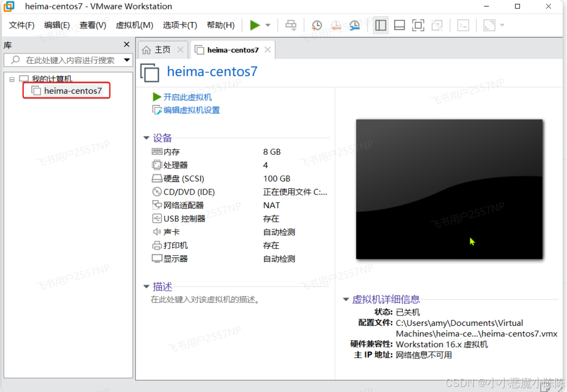Viewport: 567px width, 392px height.
Task: Click the console view toolbar icon
Action: coord(463,25)
